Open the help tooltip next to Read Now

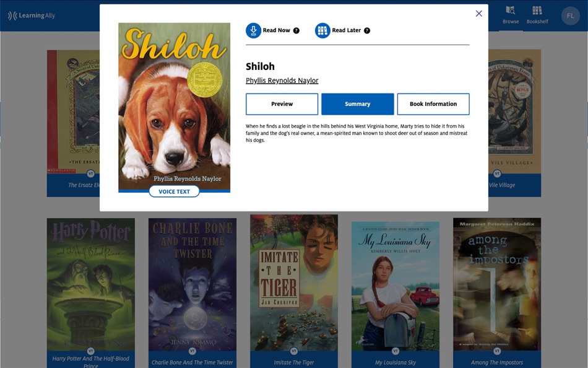coord(296,31)
